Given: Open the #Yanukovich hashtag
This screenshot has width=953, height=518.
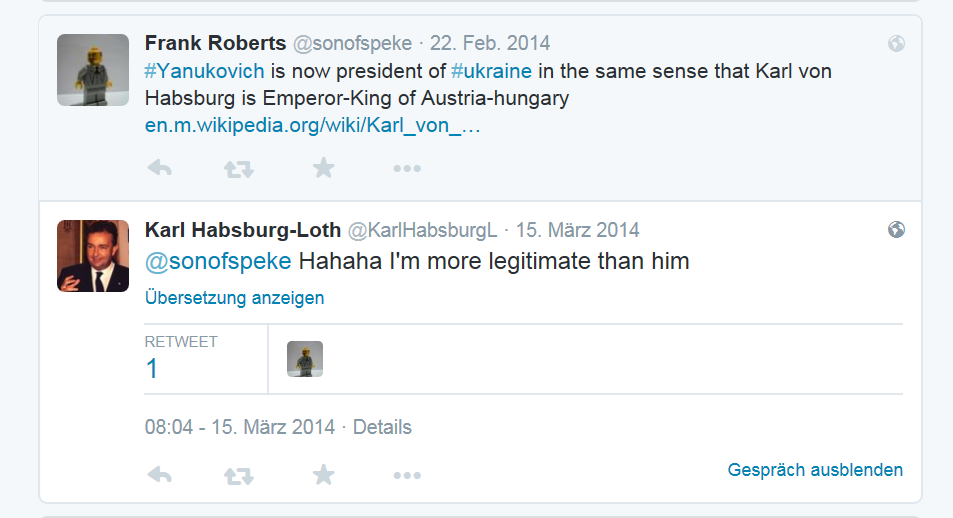Looking at the screenshot, I should [204, 72].
